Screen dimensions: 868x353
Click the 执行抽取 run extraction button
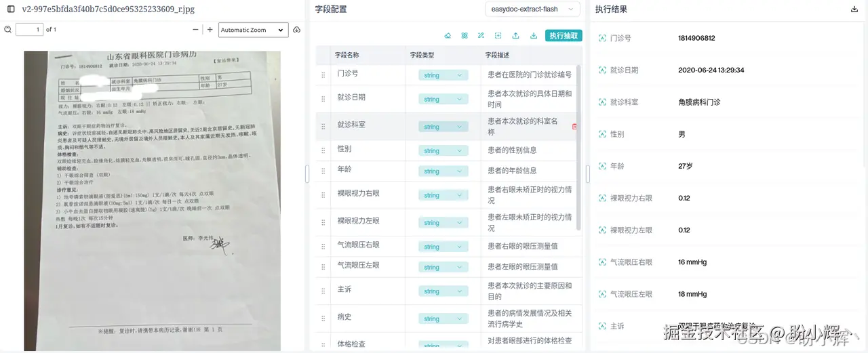pos(564,36)
